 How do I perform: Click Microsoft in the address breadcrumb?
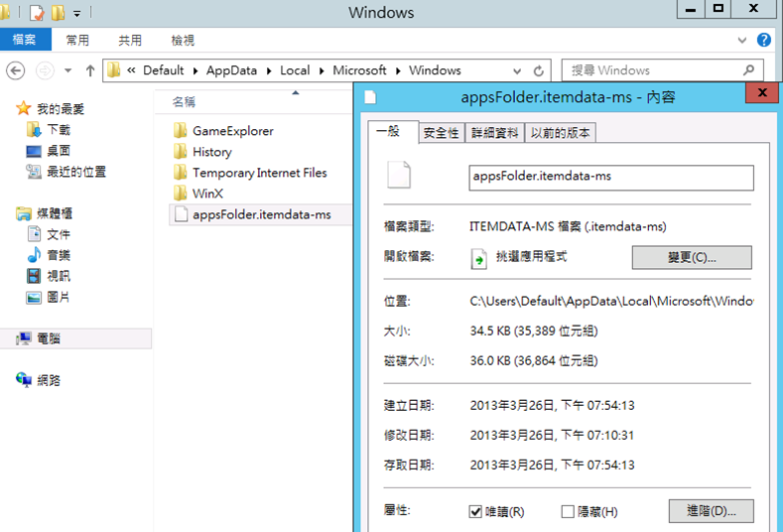pyautogui.click(x=359, y=70)
